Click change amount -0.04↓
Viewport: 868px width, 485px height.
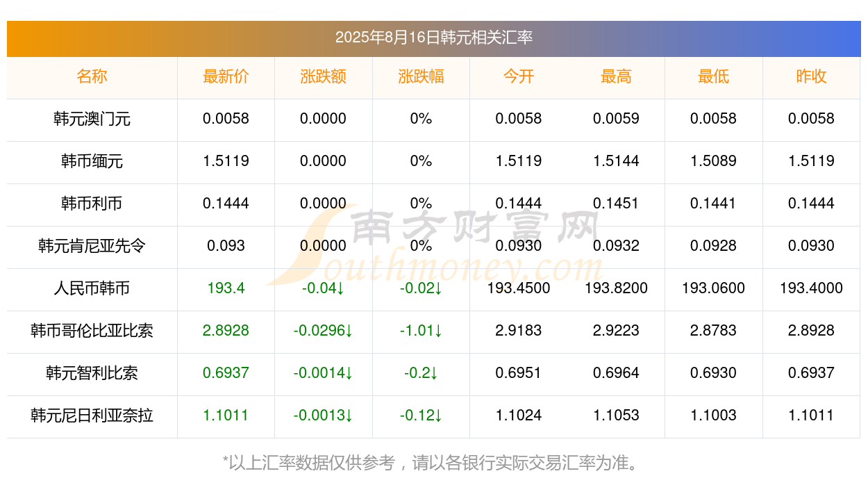[x=323, y=288]
